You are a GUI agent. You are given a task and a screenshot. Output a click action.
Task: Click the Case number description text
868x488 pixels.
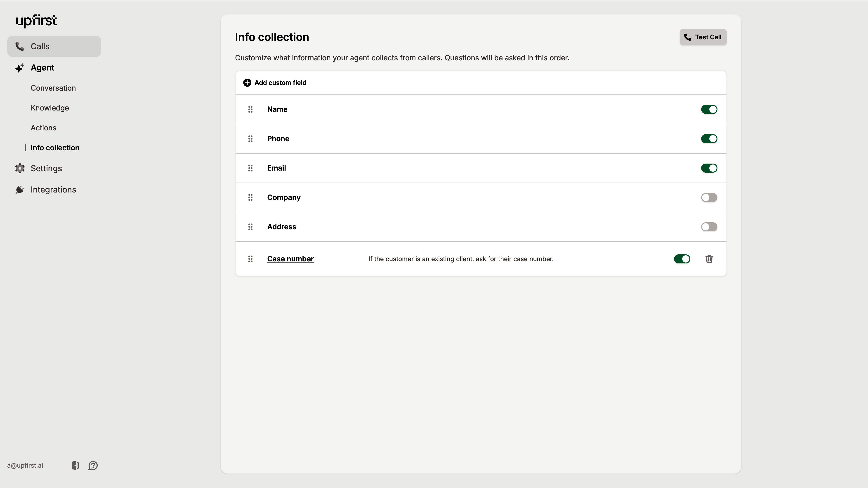(461, 259)
